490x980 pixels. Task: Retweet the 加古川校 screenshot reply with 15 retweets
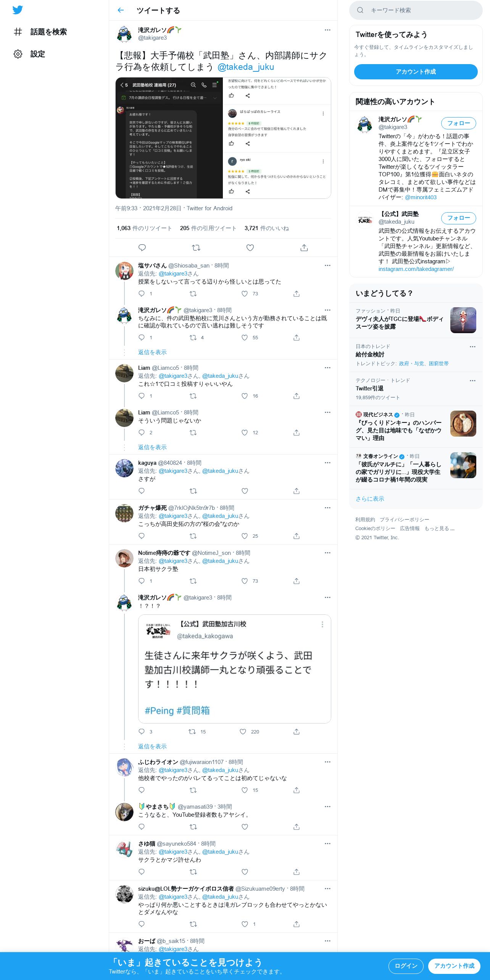click(x=192, y=732)
